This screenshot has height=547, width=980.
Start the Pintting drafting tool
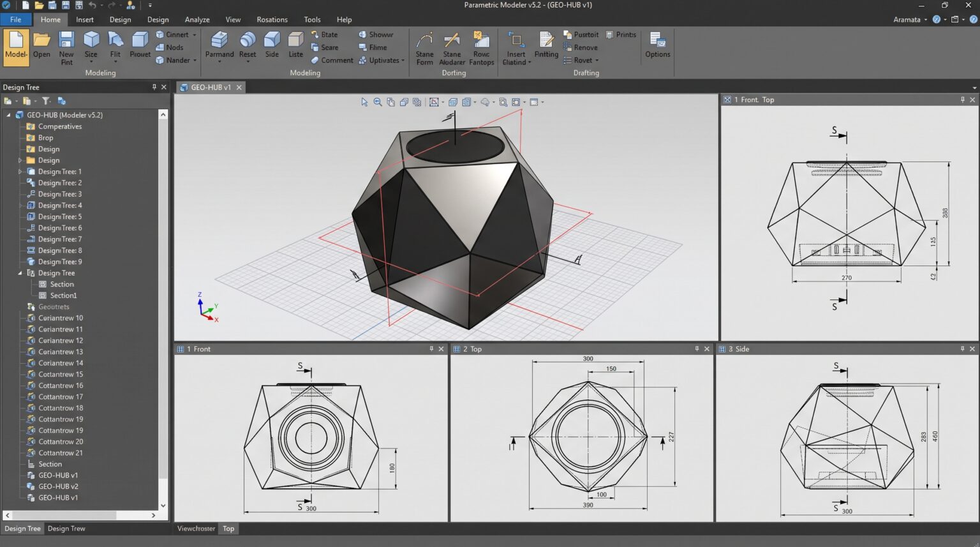click(x=546, y=45)
